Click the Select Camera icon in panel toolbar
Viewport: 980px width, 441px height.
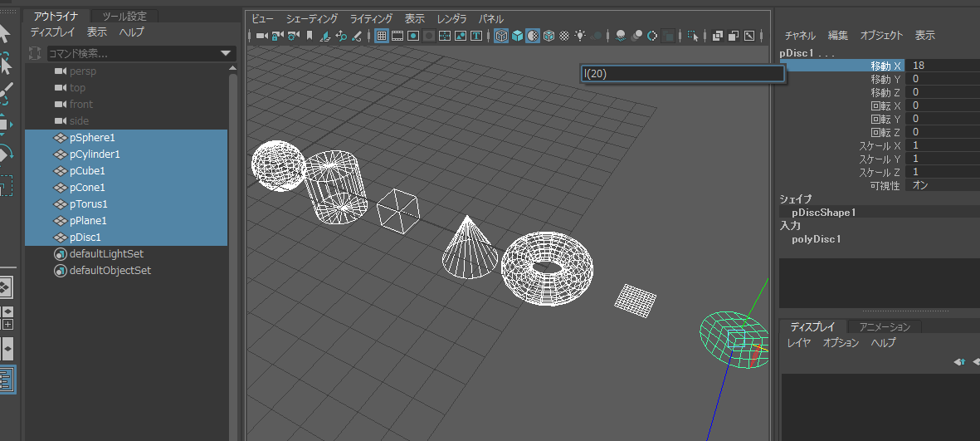[x=261, y=36]
